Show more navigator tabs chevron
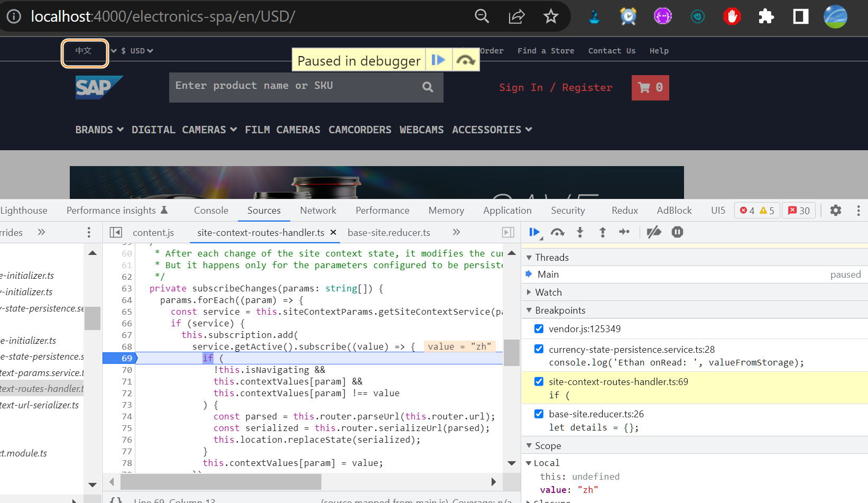868x503 pixels. (41, 232)
